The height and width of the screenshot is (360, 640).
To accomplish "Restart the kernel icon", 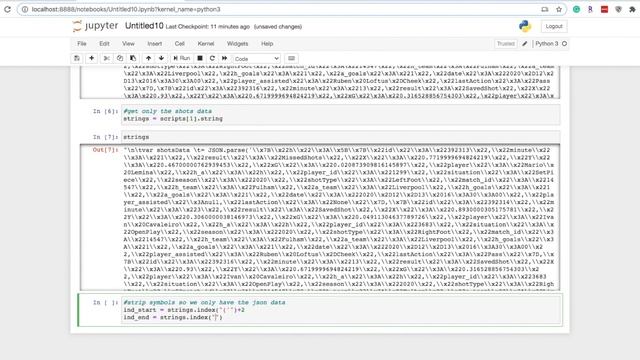I will click(212, 58).
